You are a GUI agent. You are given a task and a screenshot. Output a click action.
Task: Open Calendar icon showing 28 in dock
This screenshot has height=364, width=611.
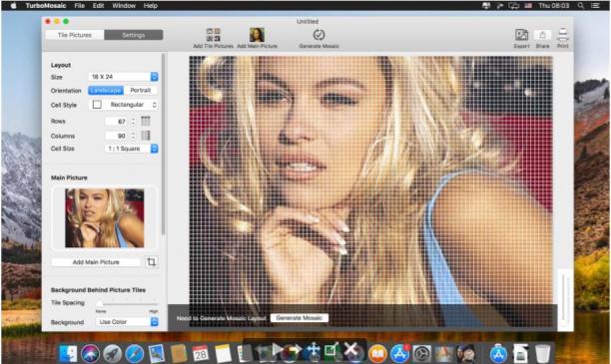(201, 353)
